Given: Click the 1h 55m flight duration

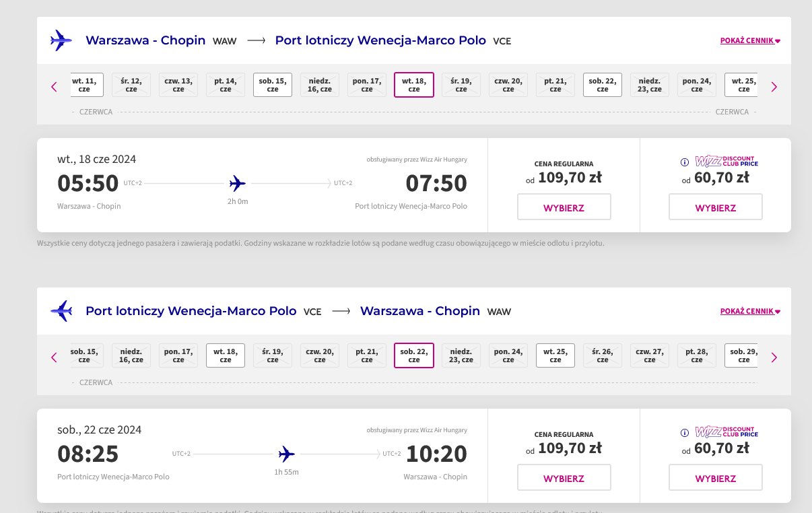Looking at the screenshot, I should (x=286, y=472).
